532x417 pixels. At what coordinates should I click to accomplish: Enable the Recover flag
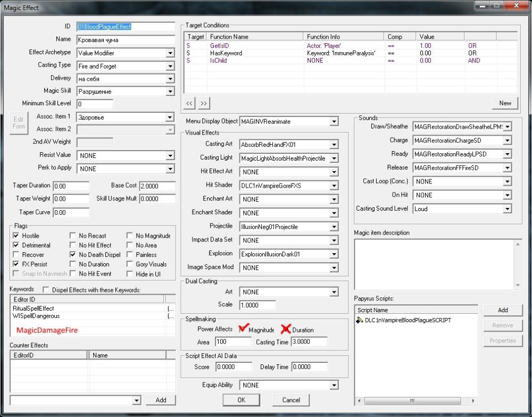[x=16, y=254]
